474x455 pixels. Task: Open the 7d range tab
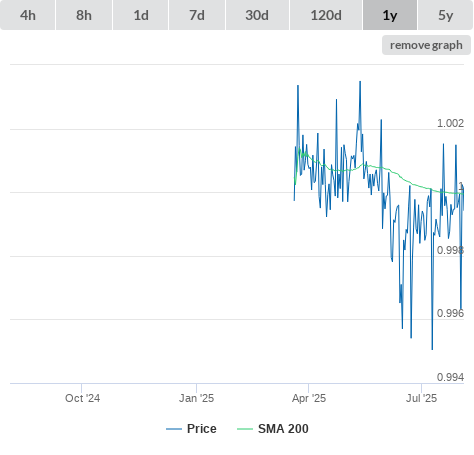coord(197,15)
